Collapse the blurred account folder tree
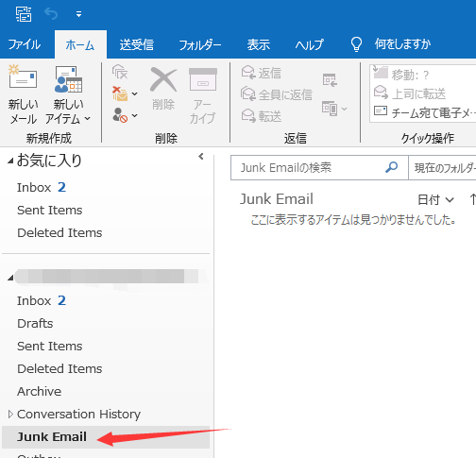Screen dimensions: 476x458 pos(10,278)
